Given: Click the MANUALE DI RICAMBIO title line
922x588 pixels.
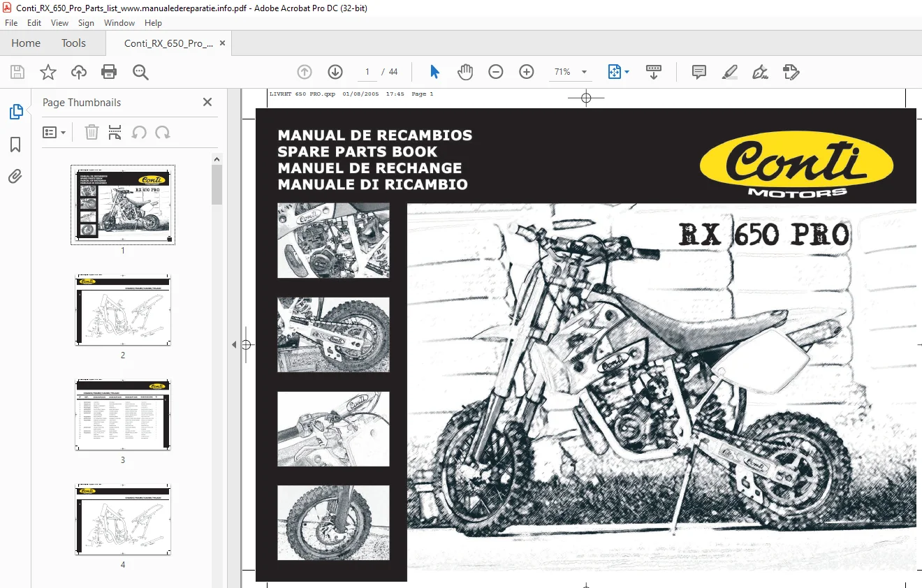Looking at the screenshot, I should [373, 185].
